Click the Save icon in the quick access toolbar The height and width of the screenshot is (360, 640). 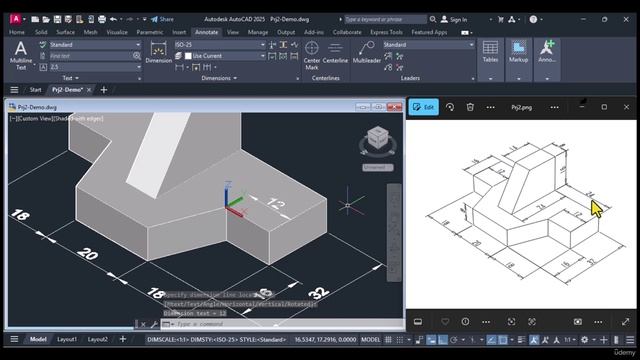pyautogui.click(x=58, y=19)
